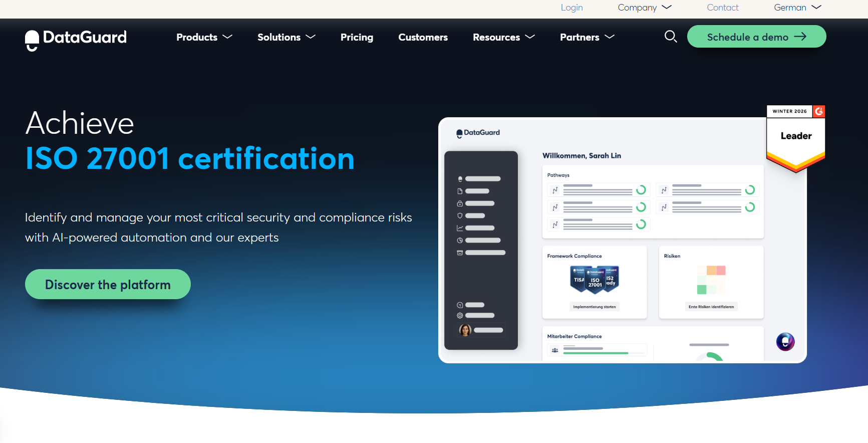
Task: Click the Contact link
Action: (x=722, y=8)
